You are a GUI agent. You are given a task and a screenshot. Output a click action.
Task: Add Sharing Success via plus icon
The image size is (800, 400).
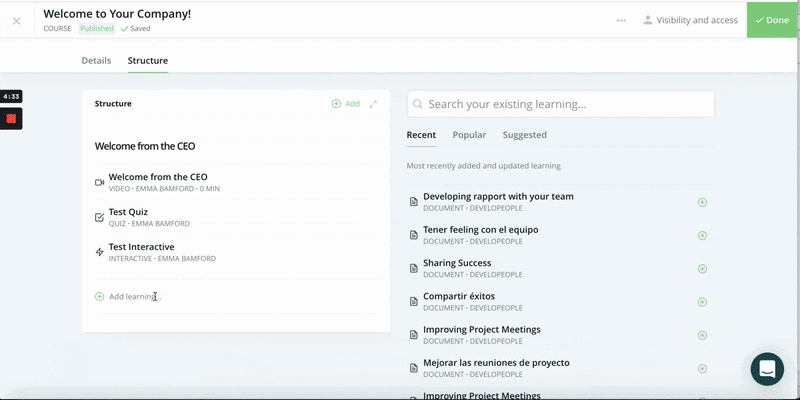click(x=702, y=268)
